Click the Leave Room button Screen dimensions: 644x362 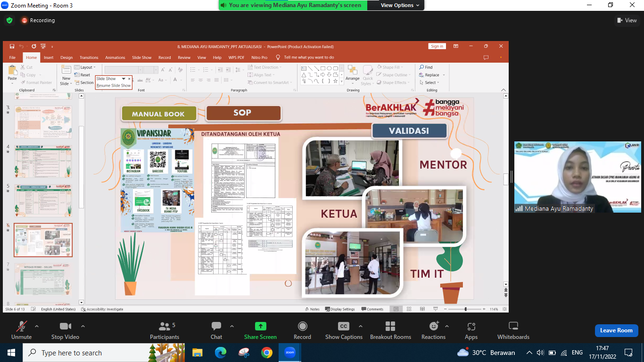click(616, 330)
